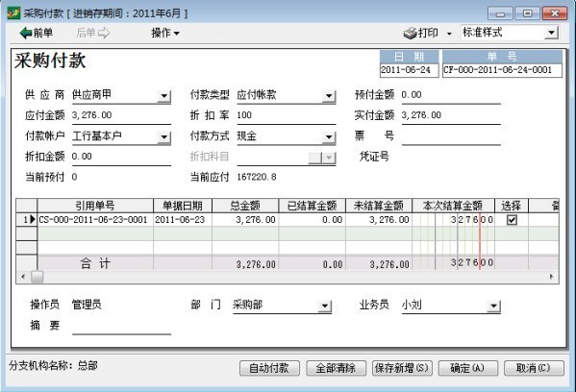This screenshot has height=392, width=576.
Task: Expand the 业务员 salesperson dropdown
Action: pyautogui.click(x=493, y=306)
